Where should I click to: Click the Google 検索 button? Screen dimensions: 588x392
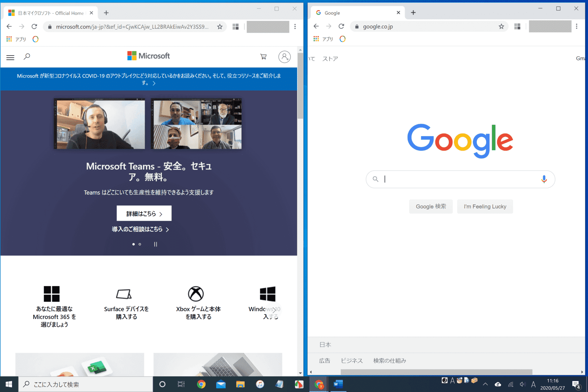click(431, 207)
